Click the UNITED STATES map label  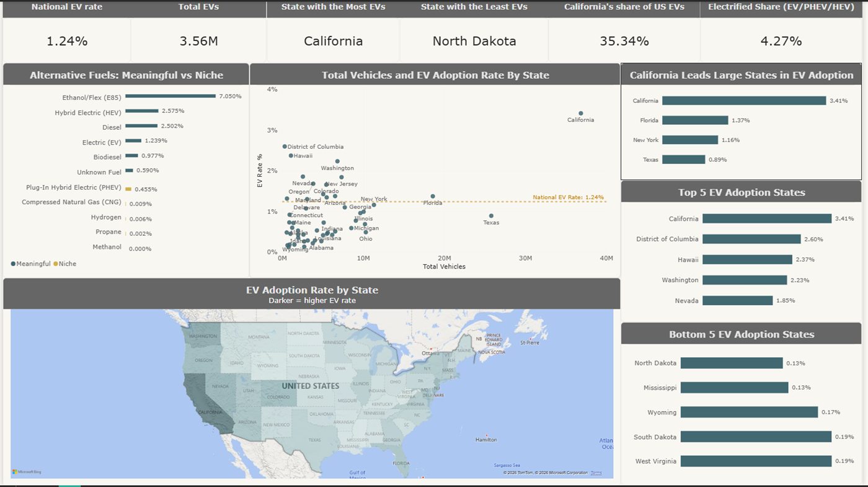(311, 386)
